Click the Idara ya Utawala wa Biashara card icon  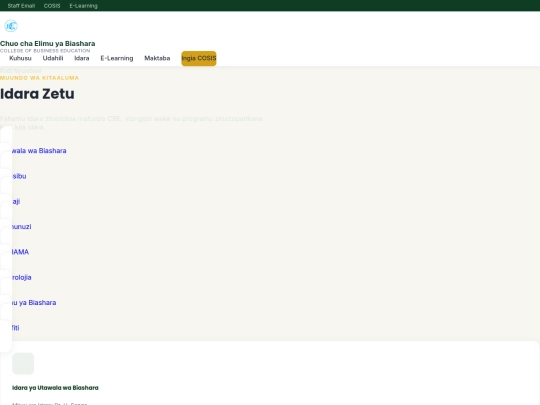coord(23,363)
